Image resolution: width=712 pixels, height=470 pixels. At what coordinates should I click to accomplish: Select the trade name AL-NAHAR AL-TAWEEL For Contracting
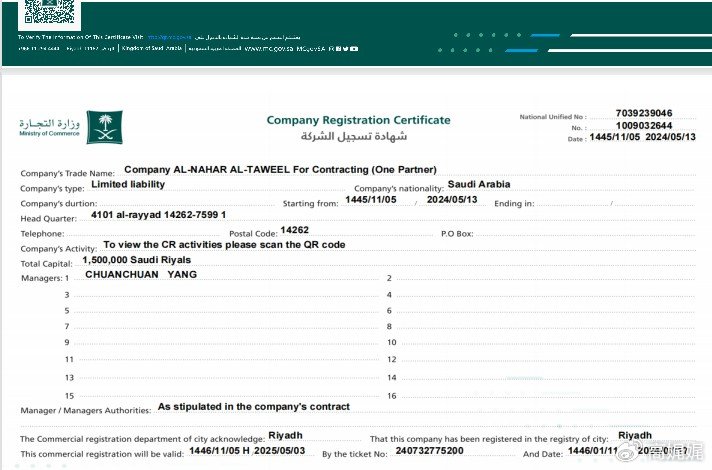[280, 169]
